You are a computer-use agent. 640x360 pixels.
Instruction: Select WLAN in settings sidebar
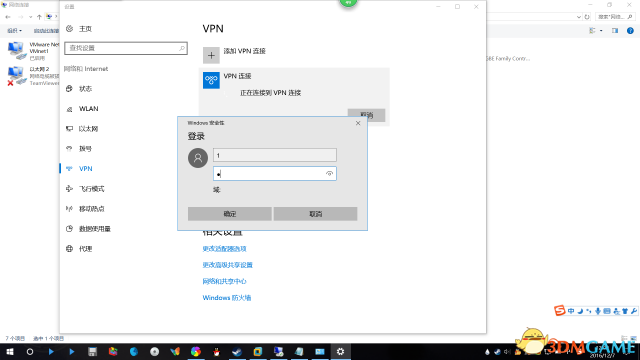pyautogui.click(x=89, y=109)
